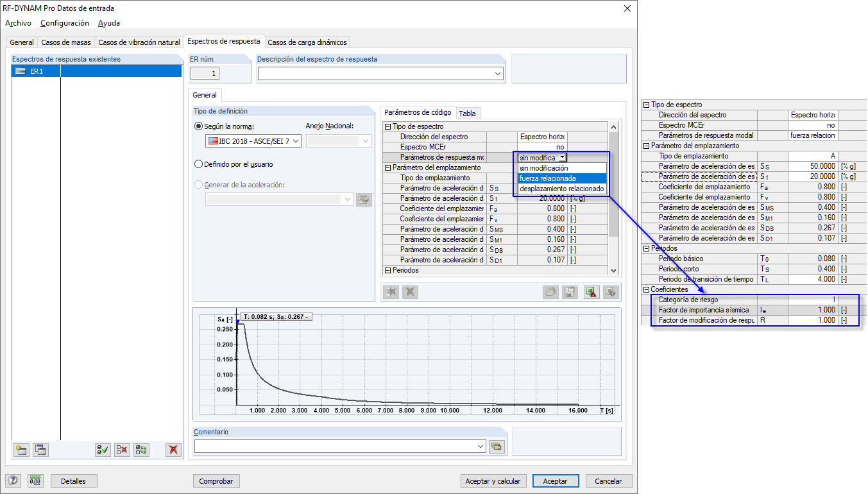Viewport: 868px width, 494px height.
Task: Switch to the Tabla tab
Action: [468, 114]
